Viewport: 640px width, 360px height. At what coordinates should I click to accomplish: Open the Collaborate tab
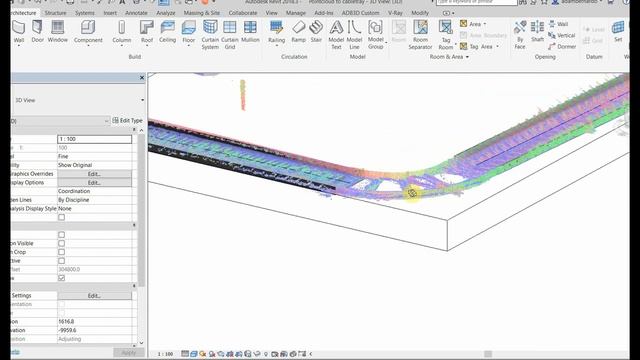pos(243,13)
